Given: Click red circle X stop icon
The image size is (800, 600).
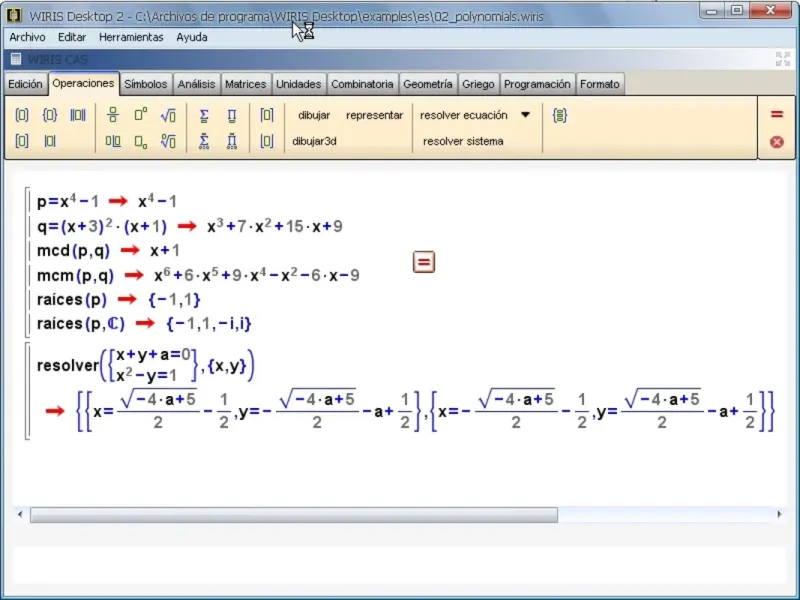Looking at the screenshot, I should point(777,141).
